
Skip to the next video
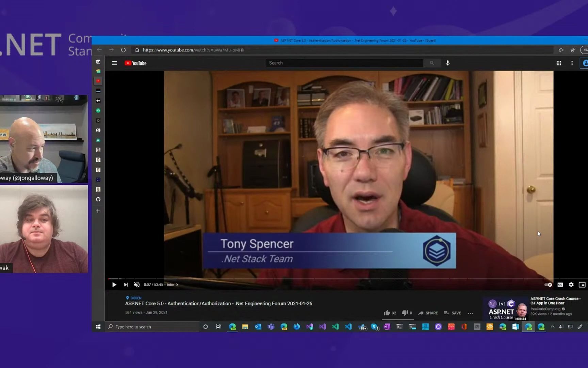click(126, 285)
